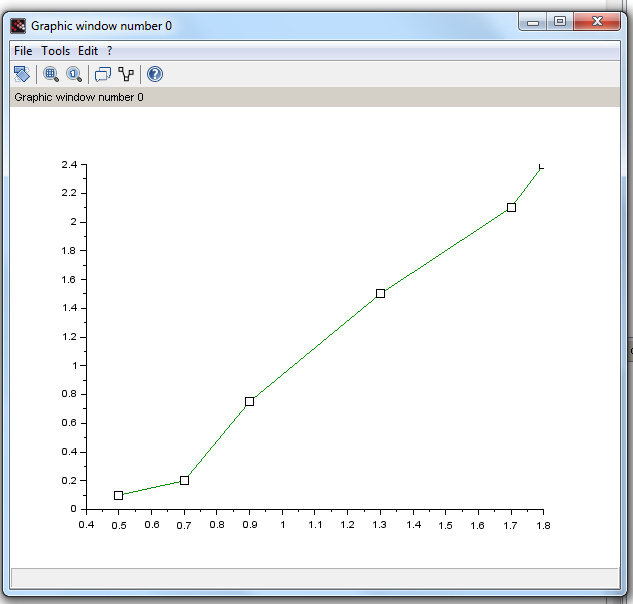Screen dimensions: 633x604
Task: Click the y-axis label '1.8'
Action: pos(69,251)
